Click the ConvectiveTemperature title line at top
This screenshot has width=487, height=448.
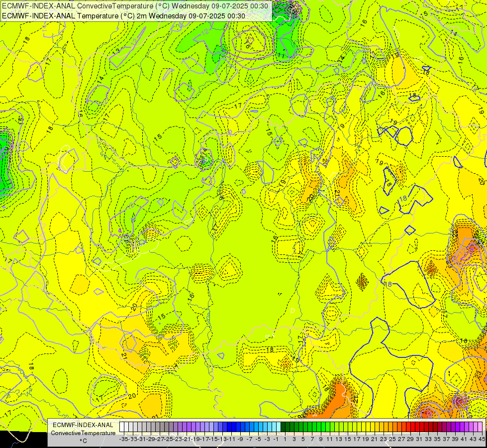[x=136, y=6]
